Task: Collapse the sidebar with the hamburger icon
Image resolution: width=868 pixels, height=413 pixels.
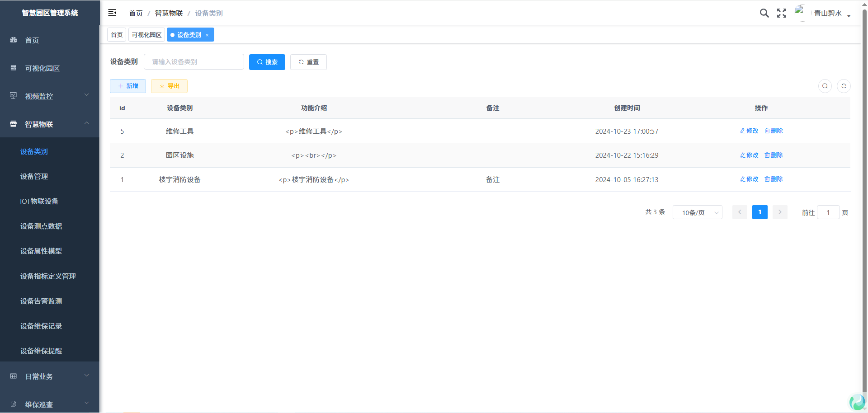Action: (x=112, y=13)
